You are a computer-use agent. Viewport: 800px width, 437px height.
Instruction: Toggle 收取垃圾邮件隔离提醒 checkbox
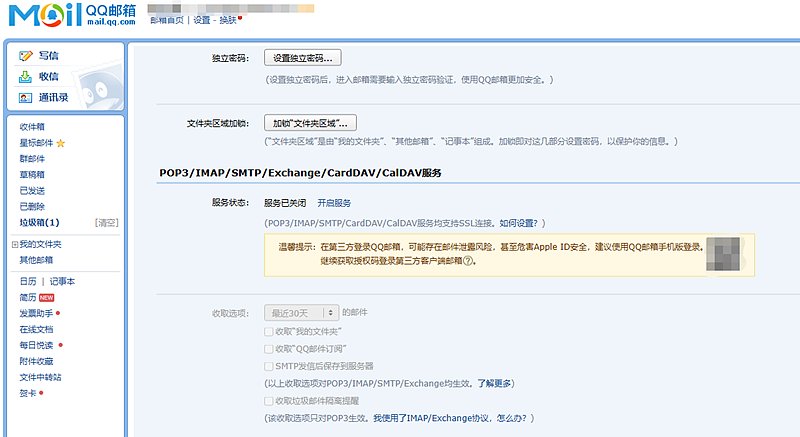click(x=268, y=400)
